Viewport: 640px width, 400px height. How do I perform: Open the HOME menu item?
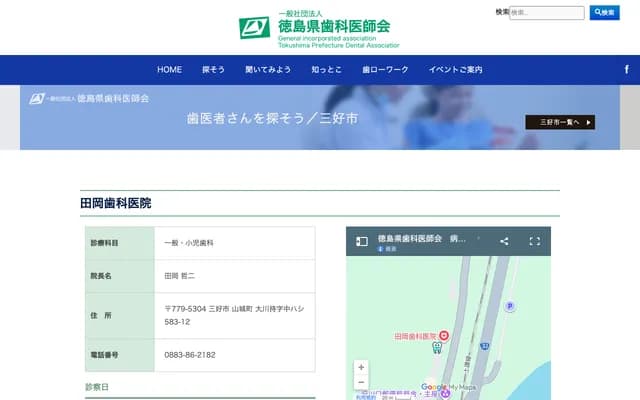(x=169, y=70)
